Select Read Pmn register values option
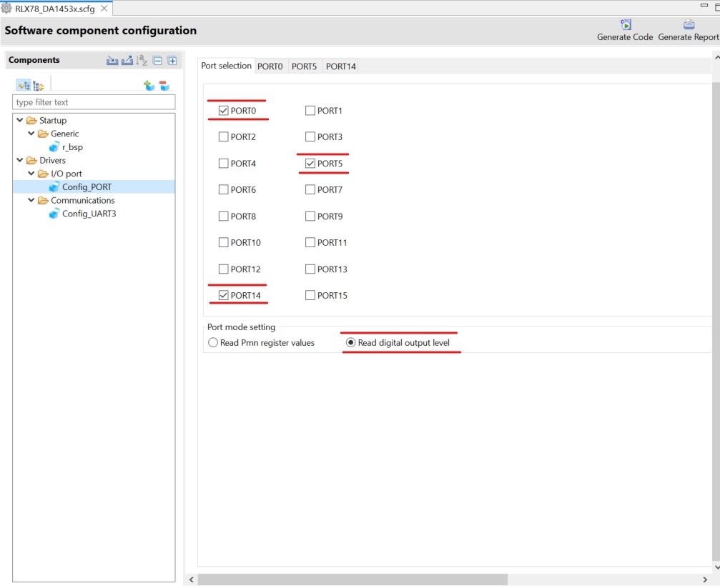This screenshot has height=588, width=720. 213,342
